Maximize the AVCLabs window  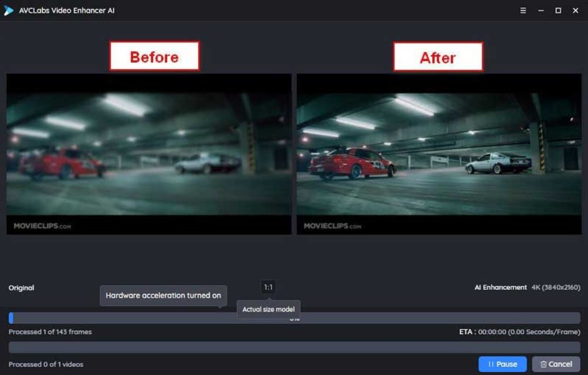[558, 10]
